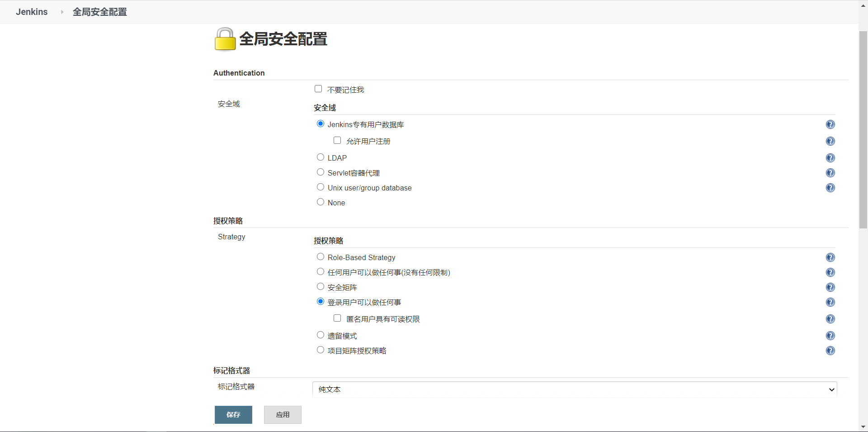868x432 pixels.
Task: Open help for Servlet容器代理
Action: tap(830, 173)
